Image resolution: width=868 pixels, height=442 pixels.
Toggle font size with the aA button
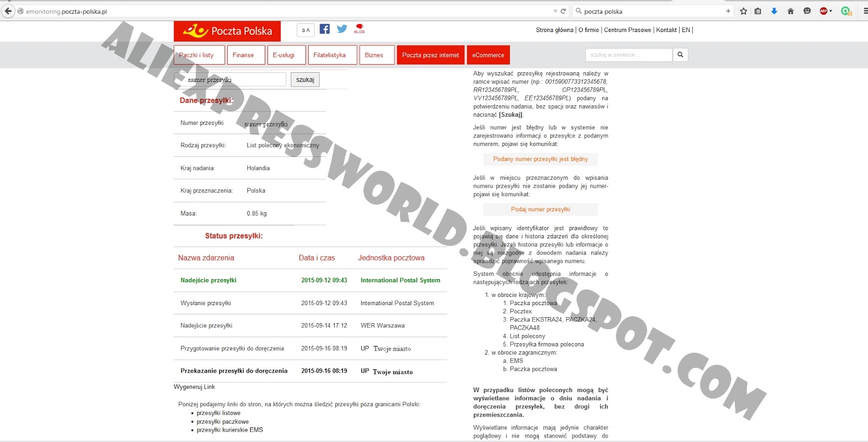pos(306,30)
